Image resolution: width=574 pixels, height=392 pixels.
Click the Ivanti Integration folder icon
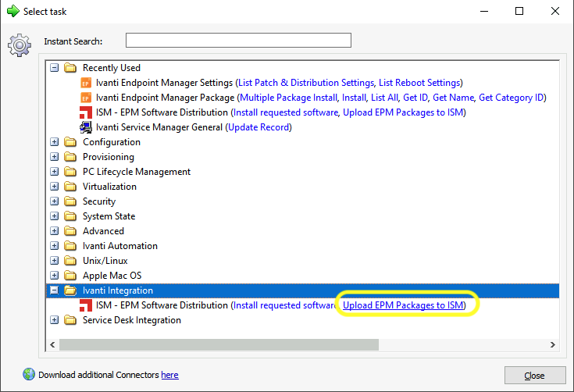pyautogui.click(x=70, y=290)
